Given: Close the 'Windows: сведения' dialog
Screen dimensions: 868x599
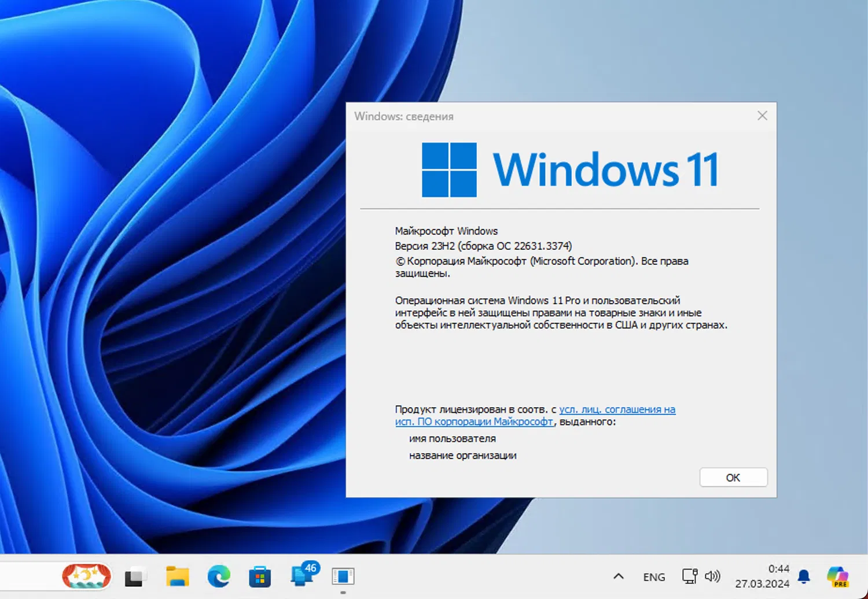Looking at the screenshot, I should 762,116.
